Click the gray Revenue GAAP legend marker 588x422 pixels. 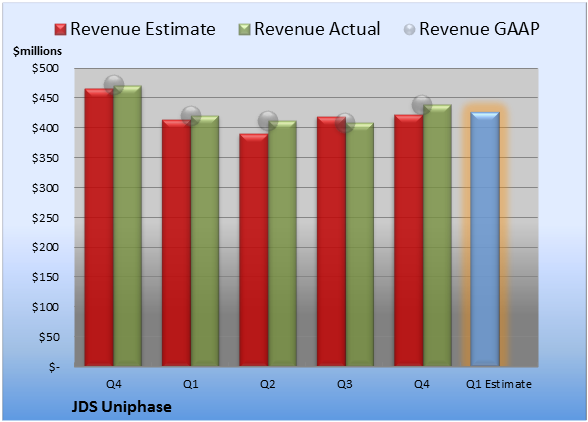click(x=409, y=30)
